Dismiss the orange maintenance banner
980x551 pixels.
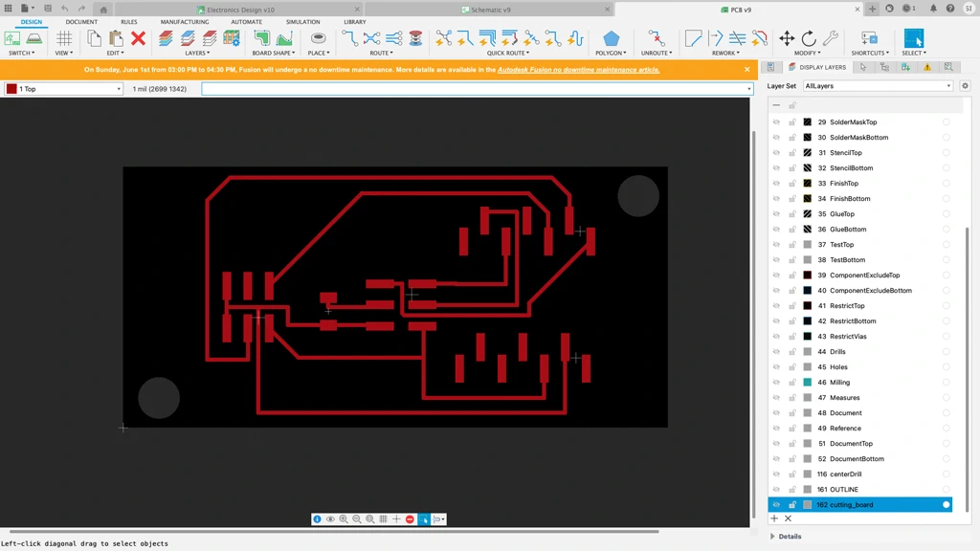746,69
